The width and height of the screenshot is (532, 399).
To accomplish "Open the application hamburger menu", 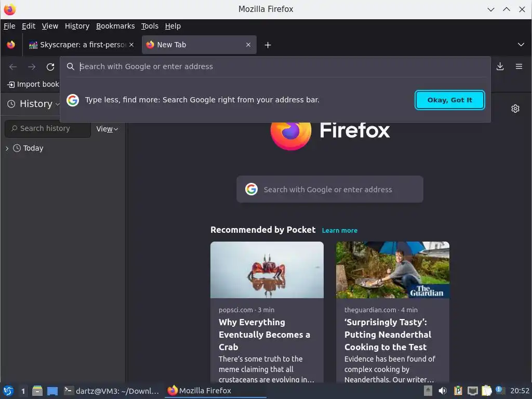I will [x=519, y=66].
